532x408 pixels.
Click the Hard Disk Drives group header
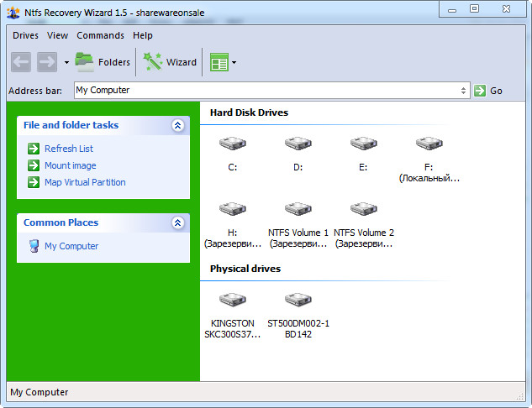pyautogui.click(x=249, y=112)
